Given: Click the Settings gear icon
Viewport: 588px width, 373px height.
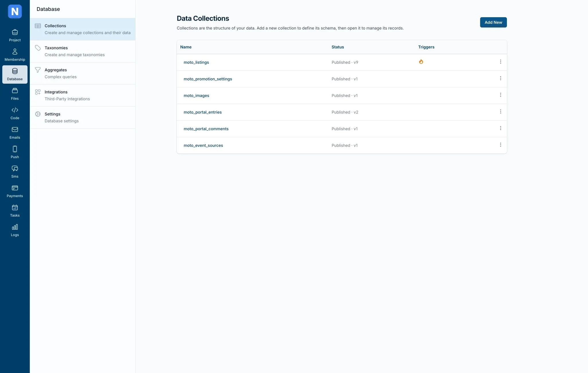Looking at the screenshot, I should pos(38,114).
